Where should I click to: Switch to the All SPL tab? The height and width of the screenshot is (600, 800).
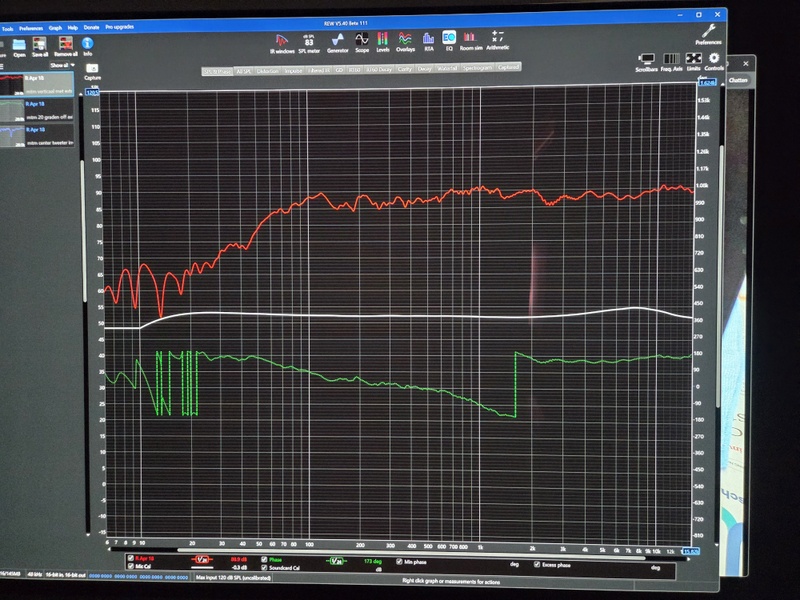(244, 71)
